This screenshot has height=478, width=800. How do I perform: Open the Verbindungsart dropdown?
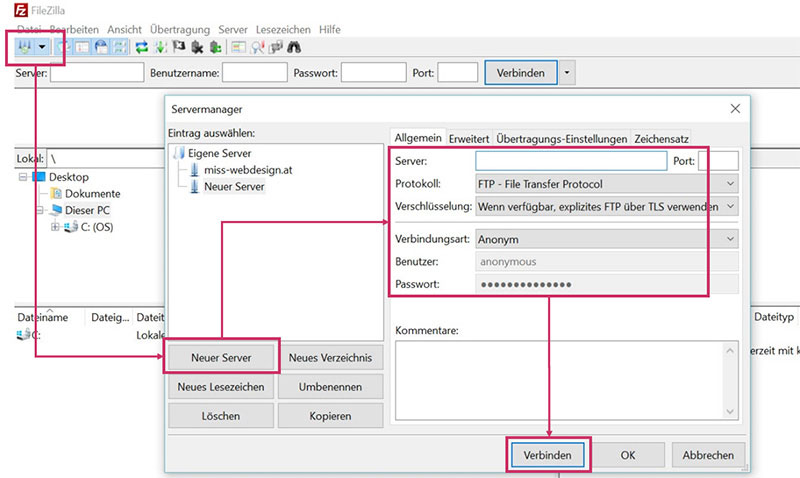pos(607,239)
